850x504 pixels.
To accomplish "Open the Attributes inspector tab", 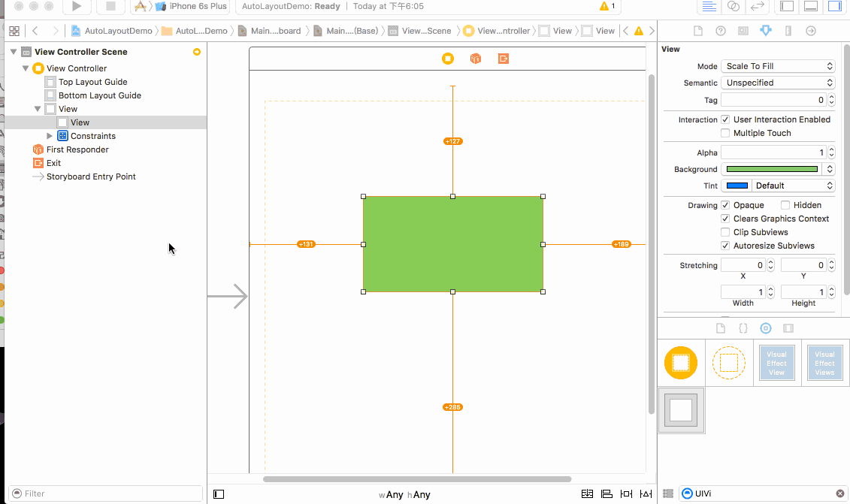I will pos(765,31).
